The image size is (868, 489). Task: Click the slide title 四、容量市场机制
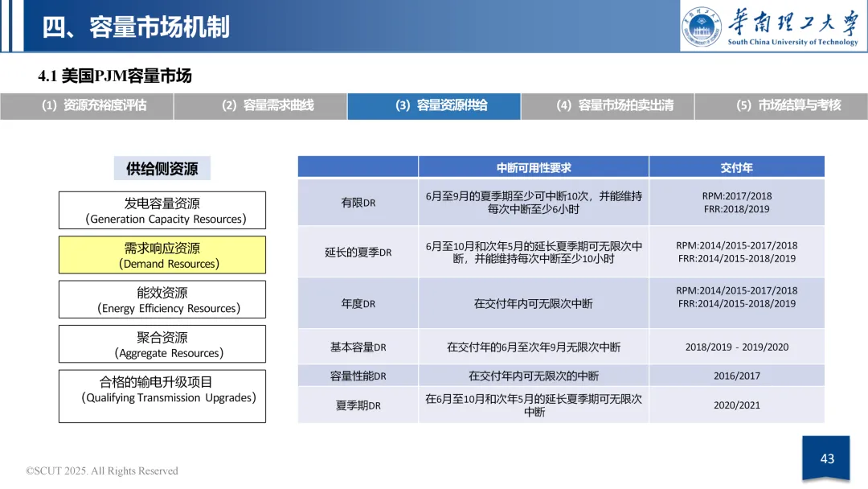point(136,27)
